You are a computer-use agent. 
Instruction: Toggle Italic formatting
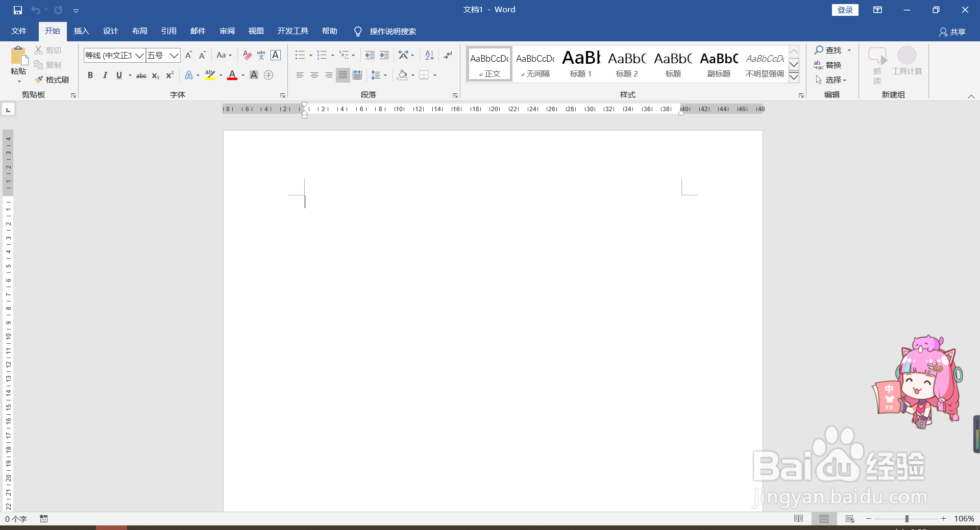click(105, 75)
